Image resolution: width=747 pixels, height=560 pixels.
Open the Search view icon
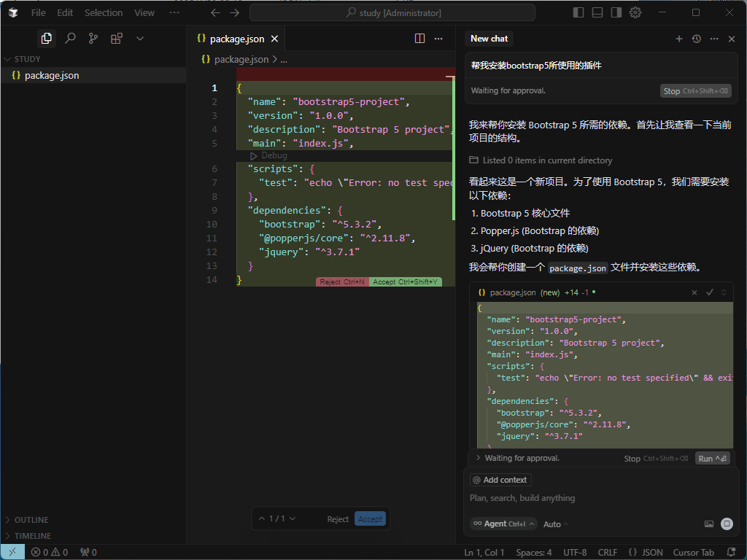click(70, 39)
